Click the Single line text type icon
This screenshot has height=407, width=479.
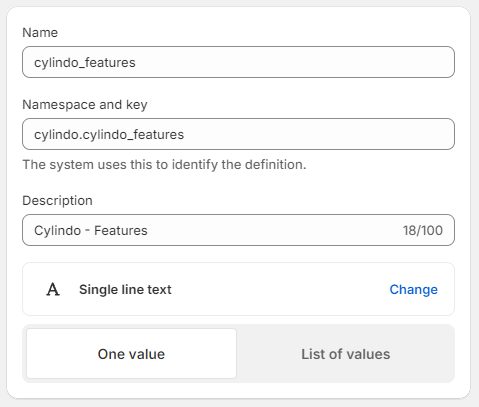[x=53, y=289]
